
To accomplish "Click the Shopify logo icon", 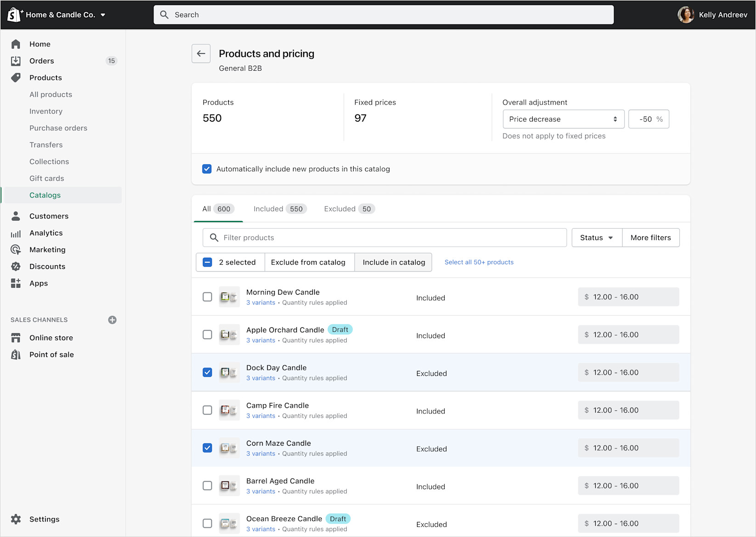I will [x=15, y=15].
